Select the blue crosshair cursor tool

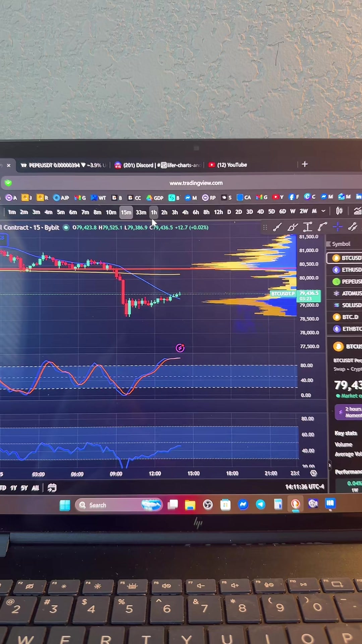coord(338,227)
